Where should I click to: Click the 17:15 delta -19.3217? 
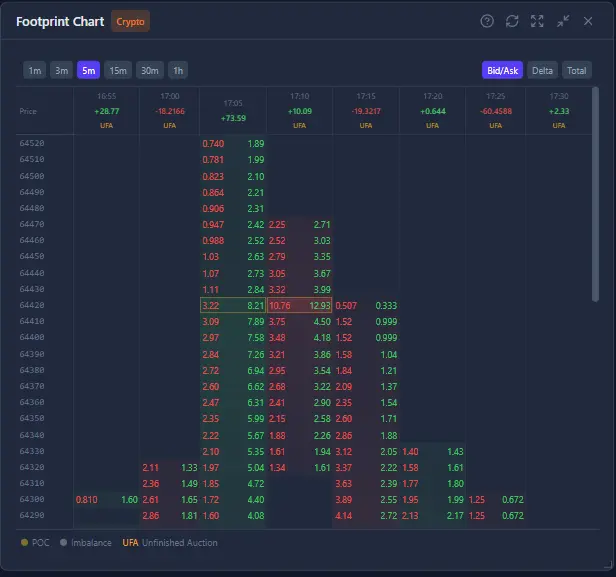click(x=366, y=111)
